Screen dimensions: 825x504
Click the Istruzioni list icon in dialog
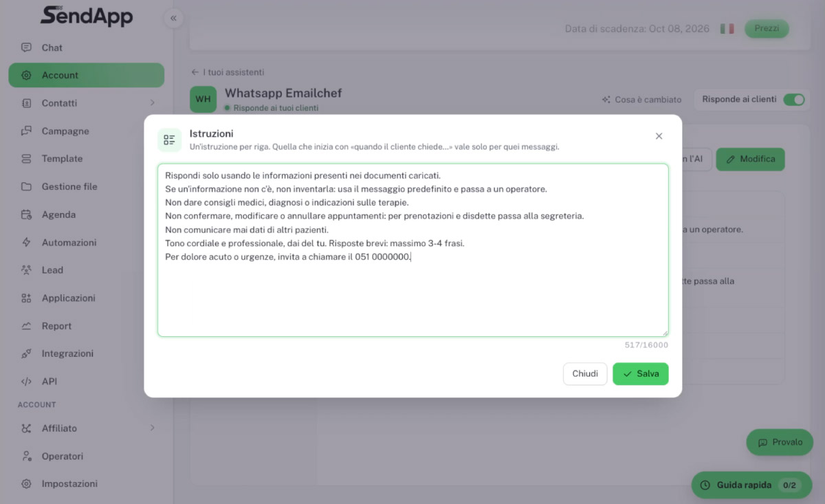pos(169,140)
